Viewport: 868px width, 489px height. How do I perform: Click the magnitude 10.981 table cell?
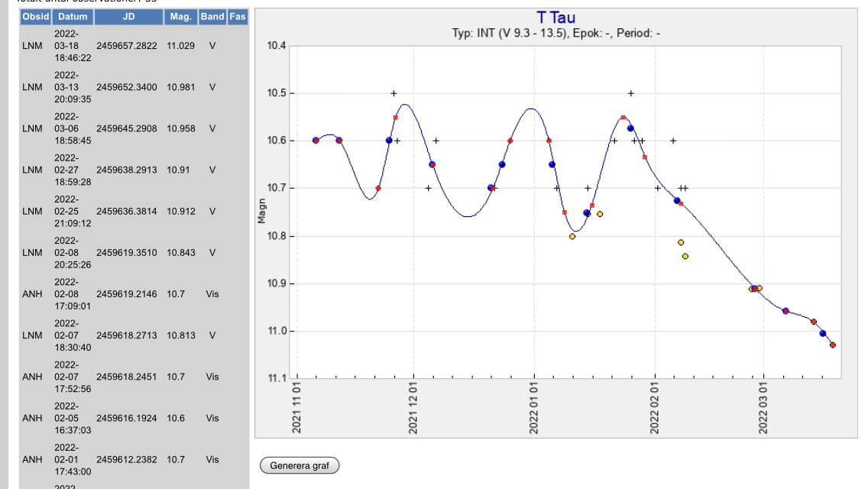click(181, 87)
